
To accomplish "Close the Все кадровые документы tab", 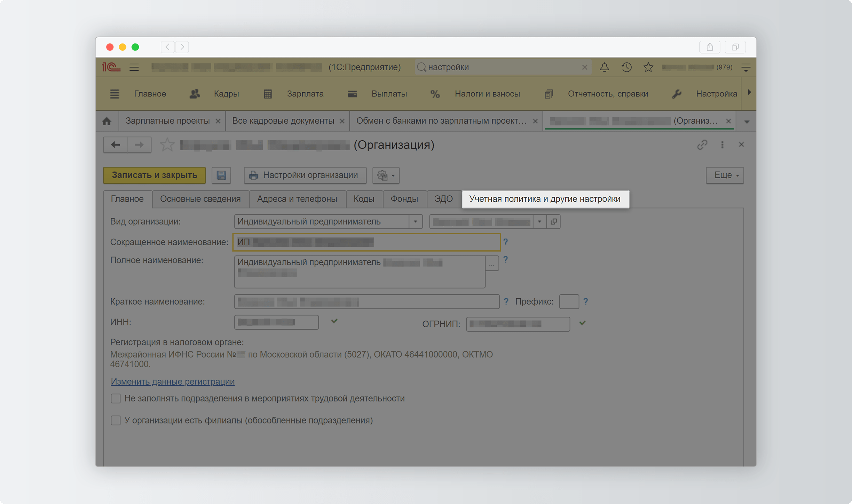I will (342, 121).
